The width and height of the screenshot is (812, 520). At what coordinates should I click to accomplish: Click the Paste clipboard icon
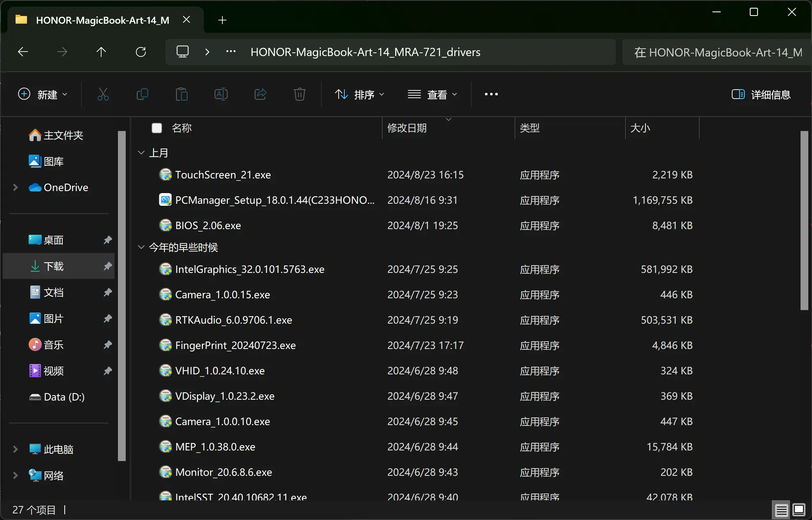(182, 95)
